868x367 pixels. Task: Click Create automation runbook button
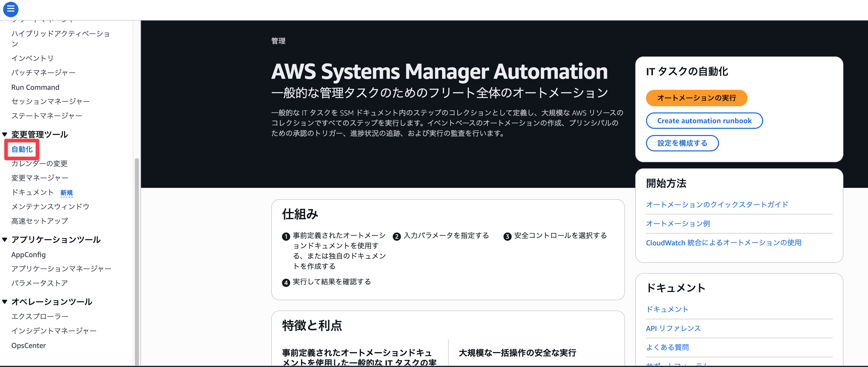pos(704,121)
